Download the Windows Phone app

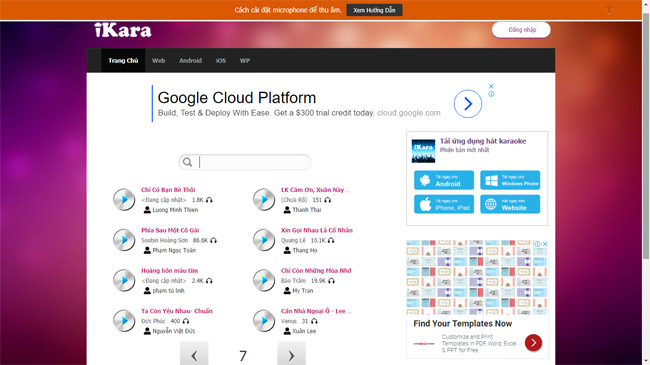[510, 180]
